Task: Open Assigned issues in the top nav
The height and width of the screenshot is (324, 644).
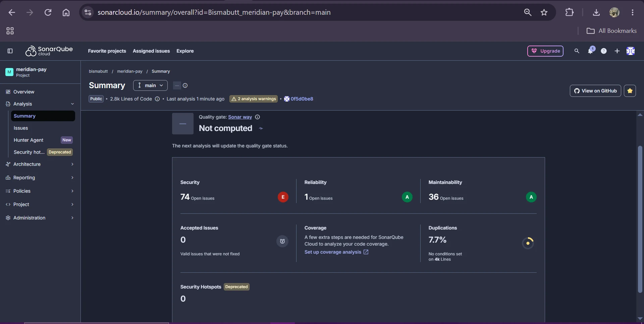Action: [x=151, y=51]
